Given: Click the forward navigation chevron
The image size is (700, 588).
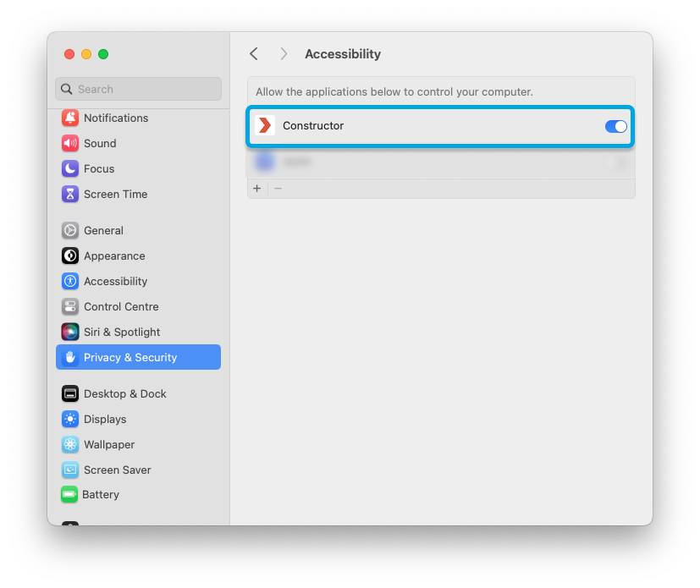Looking at the screenshot, I should click(284, 53).
